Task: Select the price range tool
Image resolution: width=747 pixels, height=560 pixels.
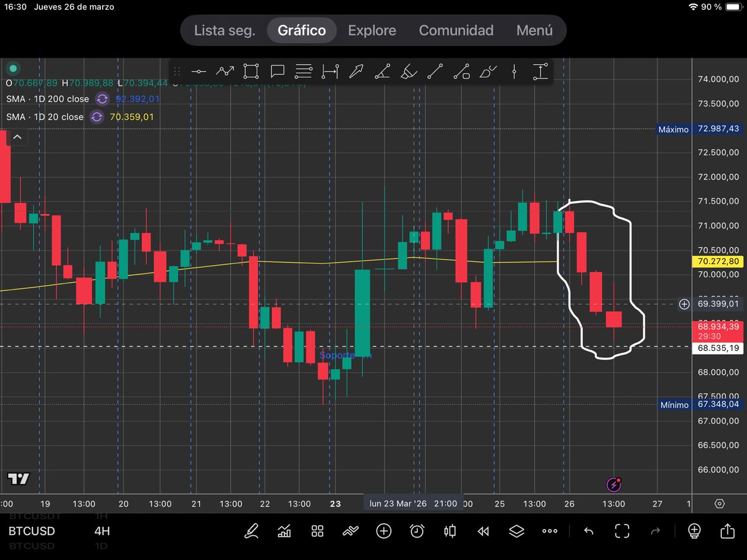Action: coord(540,72)
